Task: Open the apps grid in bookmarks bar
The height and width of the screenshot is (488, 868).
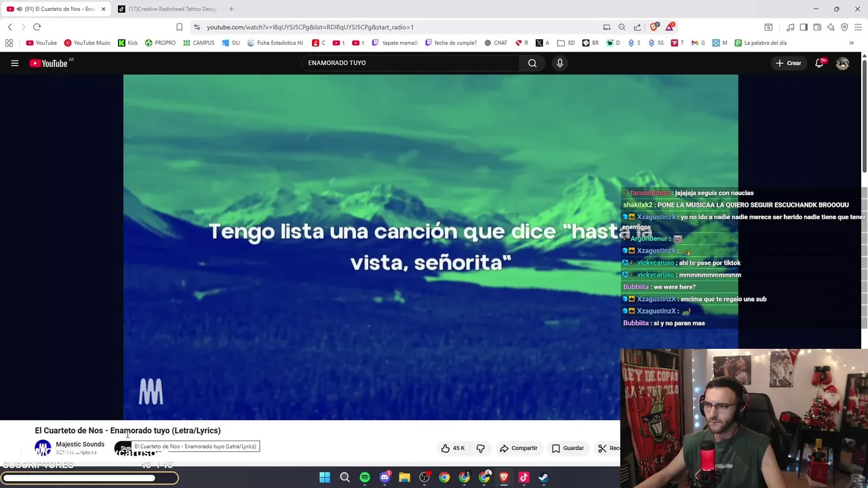Action: point(9,43)
